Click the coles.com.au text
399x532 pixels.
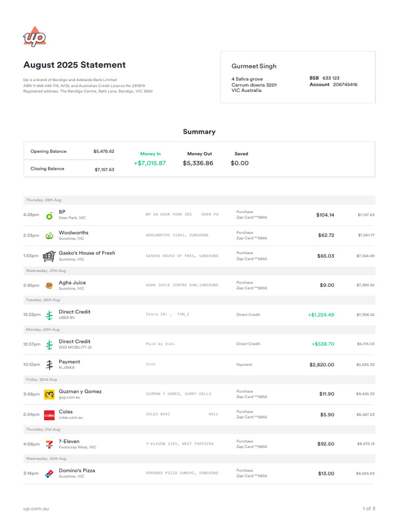[71, 418]
